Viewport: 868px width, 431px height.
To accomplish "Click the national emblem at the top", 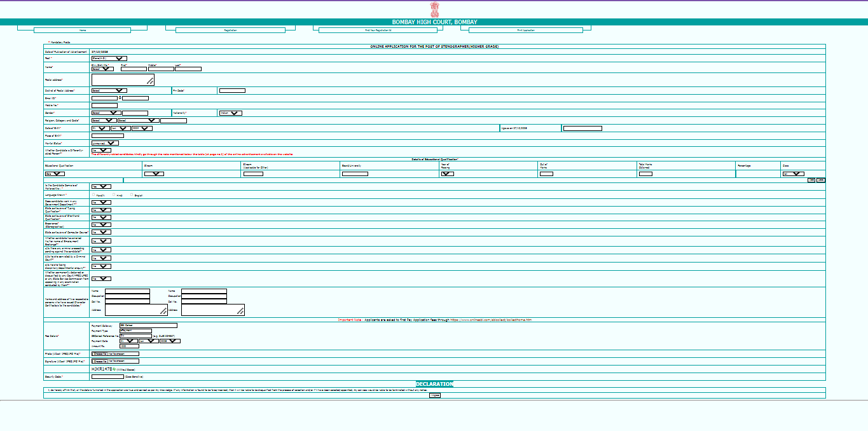I will pyautogui.click(x=434, y=9).
